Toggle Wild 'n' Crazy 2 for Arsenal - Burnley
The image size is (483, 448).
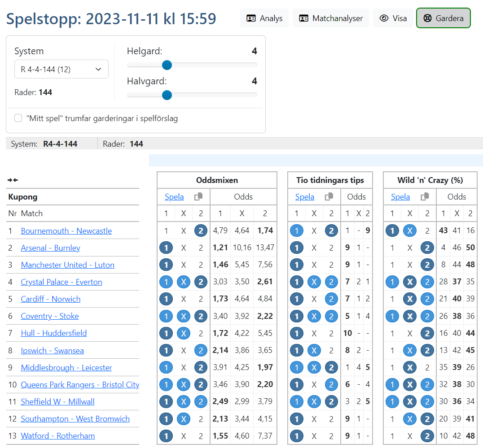(x=427, y=248)
